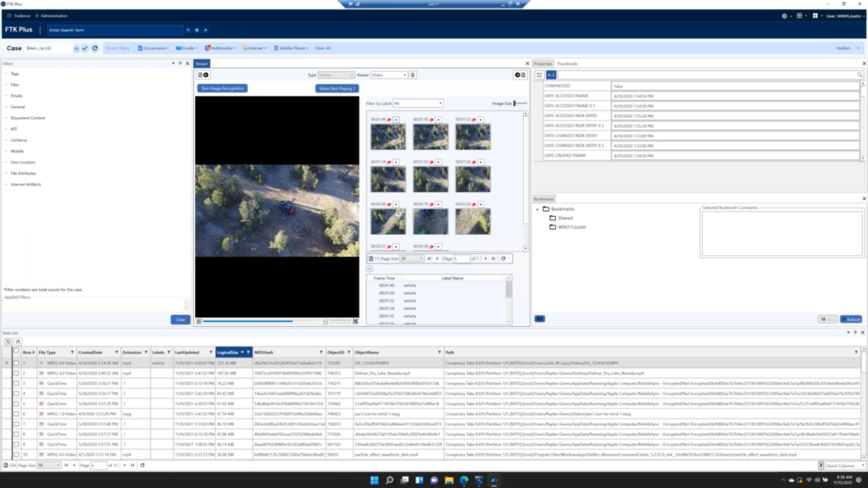Open the Emails quick filter menu

(x=186, y=48)
